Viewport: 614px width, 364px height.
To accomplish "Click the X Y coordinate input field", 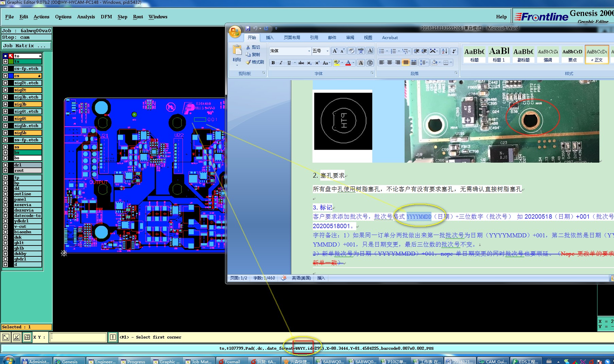I will [78, 337].
